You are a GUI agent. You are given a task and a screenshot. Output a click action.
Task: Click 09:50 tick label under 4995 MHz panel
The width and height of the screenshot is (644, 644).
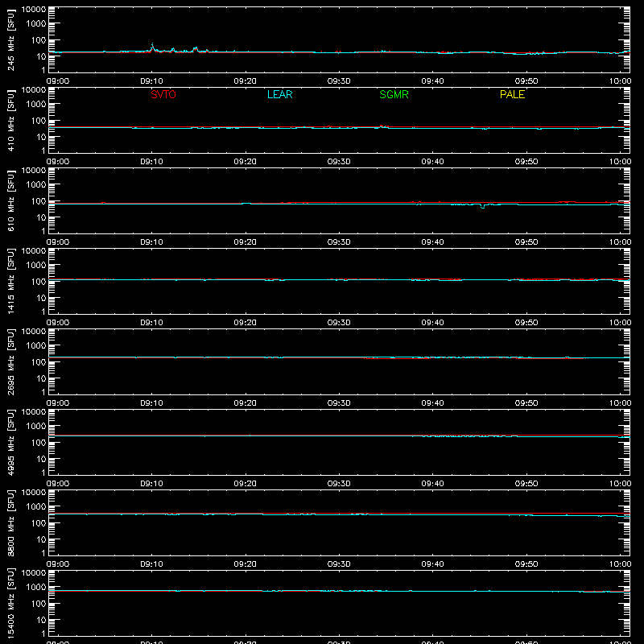(526, 484)
